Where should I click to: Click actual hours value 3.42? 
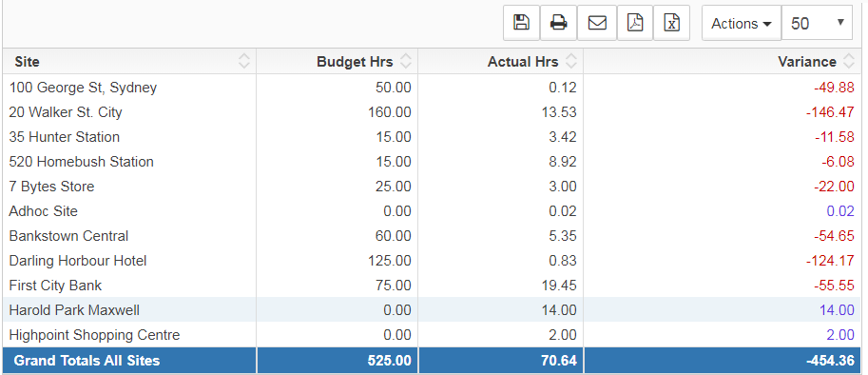563,137
